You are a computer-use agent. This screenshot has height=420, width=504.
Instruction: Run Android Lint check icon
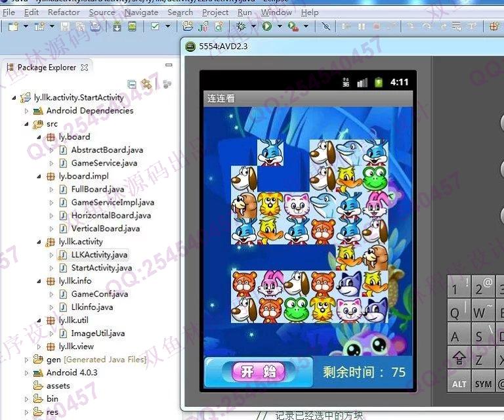pyautogui.click(x=155, y=26)
